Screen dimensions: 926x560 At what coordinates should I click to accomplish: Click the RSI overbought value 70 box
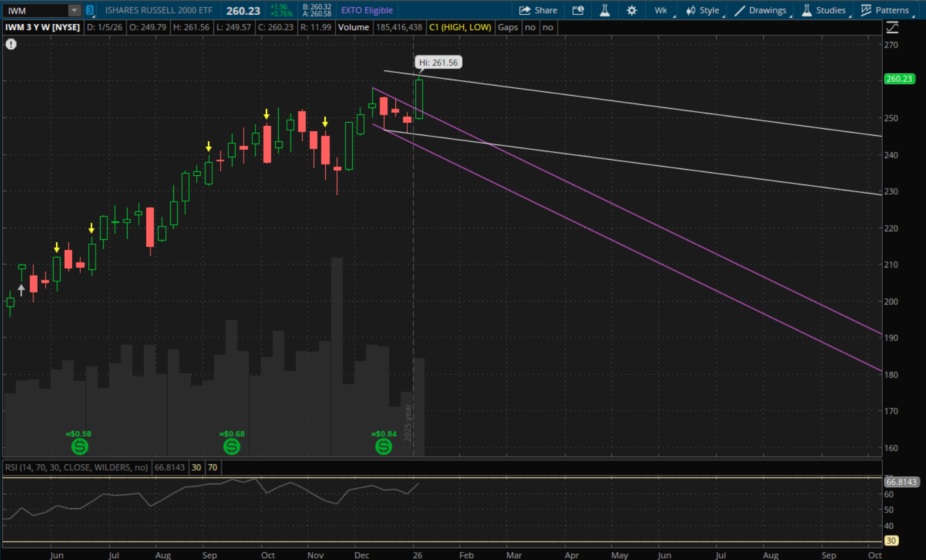(x=212, y=467)
